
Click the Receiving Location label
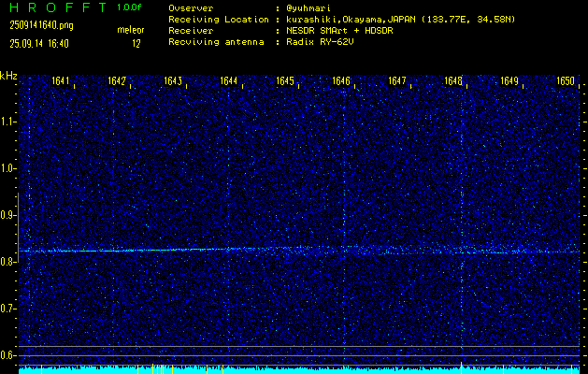(x=219, y=20)
